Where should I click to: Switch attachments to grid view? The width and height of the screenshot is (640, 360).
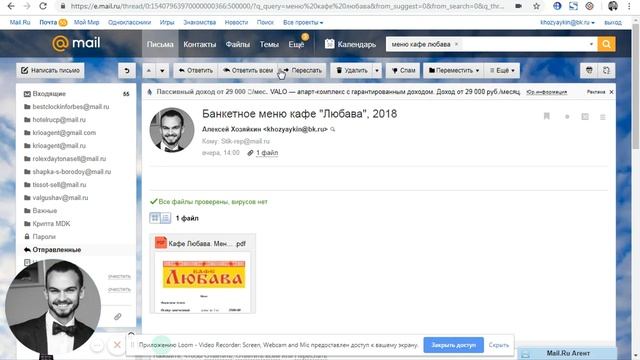[155, 218]
